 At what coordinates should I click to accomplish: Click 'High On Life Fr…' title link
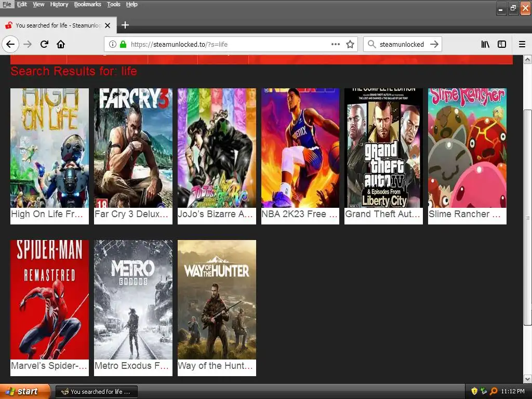[47, 214]
